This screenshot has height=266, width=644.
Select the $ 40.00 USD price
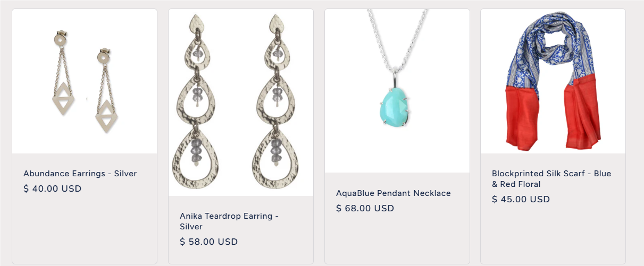tap(53, 188)
